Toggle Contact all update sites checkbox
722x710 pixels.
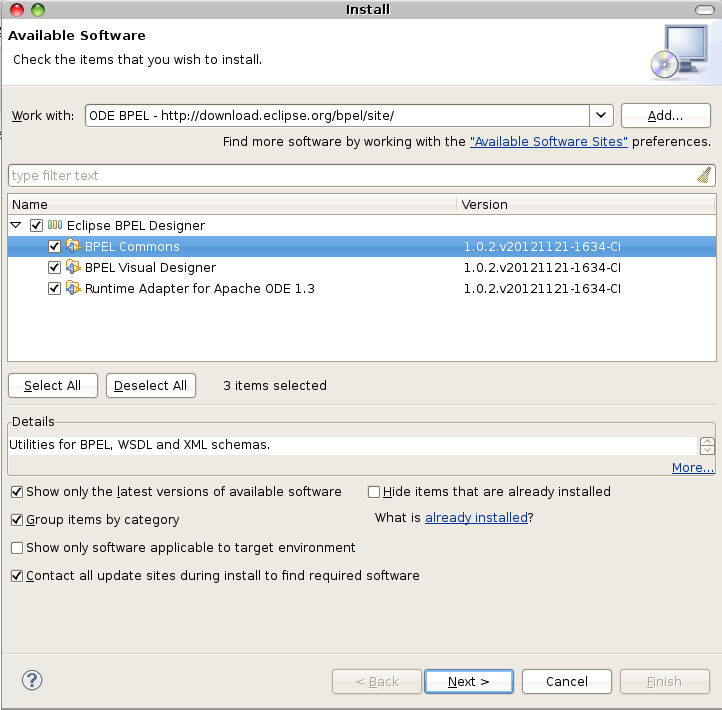(x=17, y=576)
